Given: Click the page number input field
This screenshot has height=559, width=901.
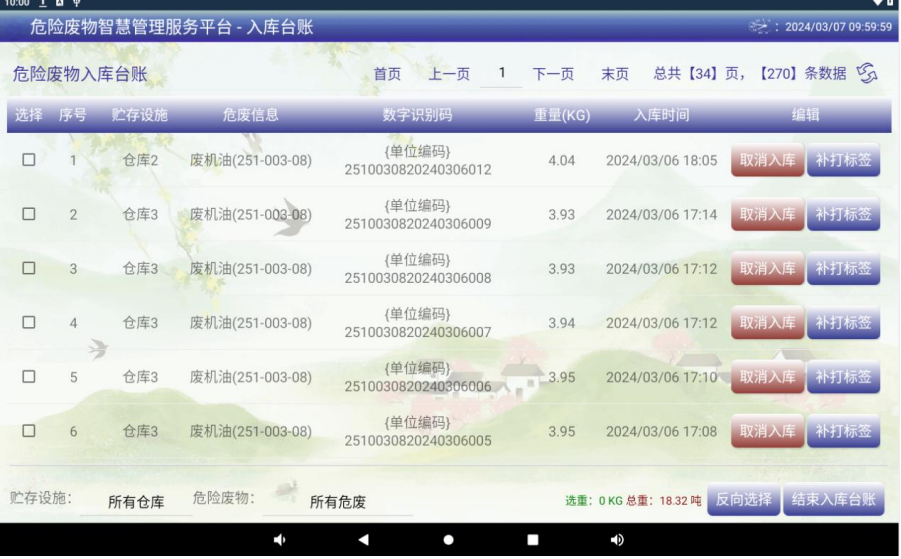Looking at the screenshot, I should tap(501, 74).
